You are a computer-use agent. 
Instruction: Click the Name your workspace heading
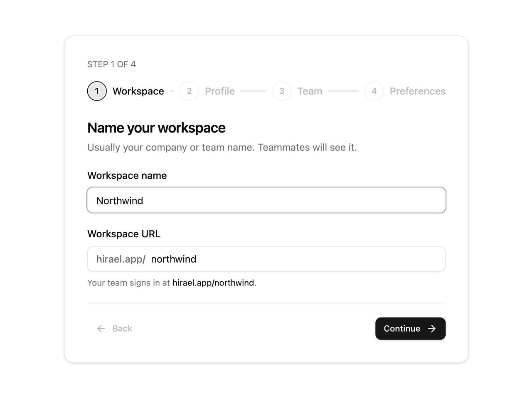point(156,128)
